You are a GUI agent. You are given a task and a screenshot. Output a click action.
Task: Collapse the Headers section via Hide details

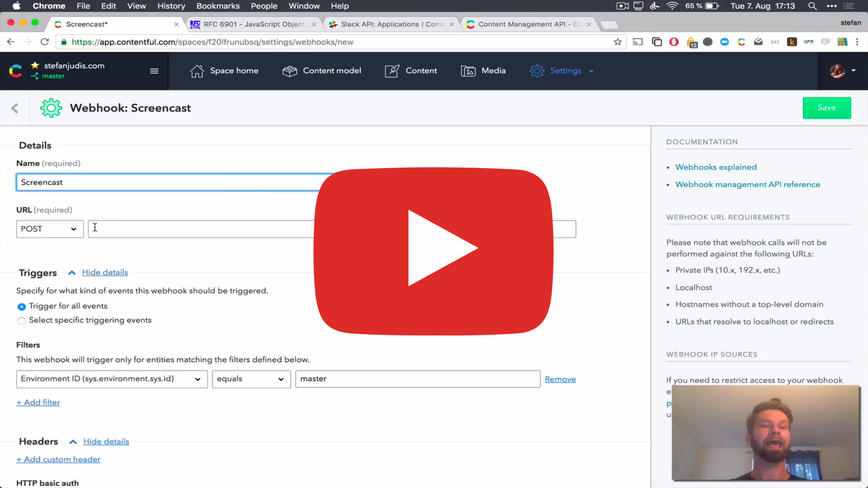click(x=106, y=441)
